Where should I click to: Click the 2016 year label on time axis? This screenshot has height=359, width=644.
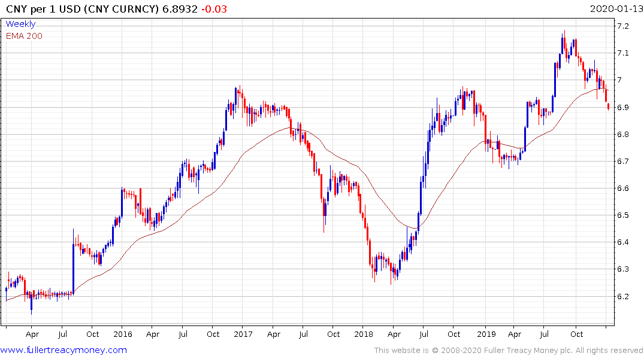[x=122, y=334]
